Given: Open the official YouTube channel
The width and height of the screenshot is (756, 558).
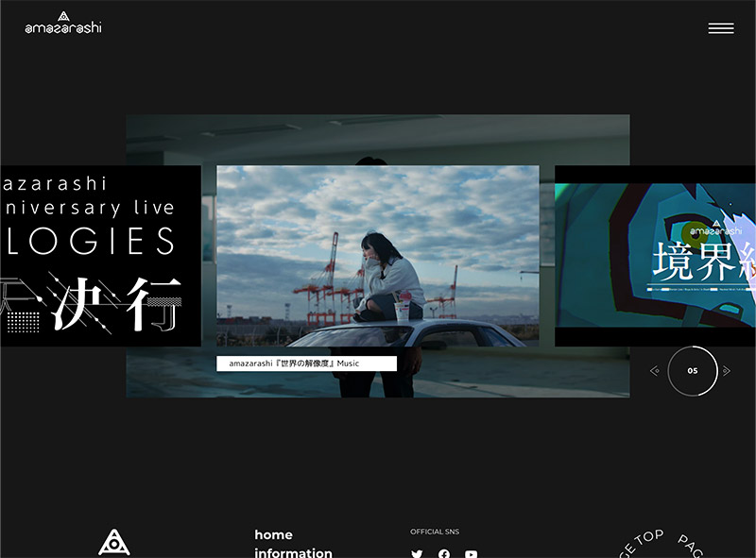Looking at the screenshot, I should 471,554.
